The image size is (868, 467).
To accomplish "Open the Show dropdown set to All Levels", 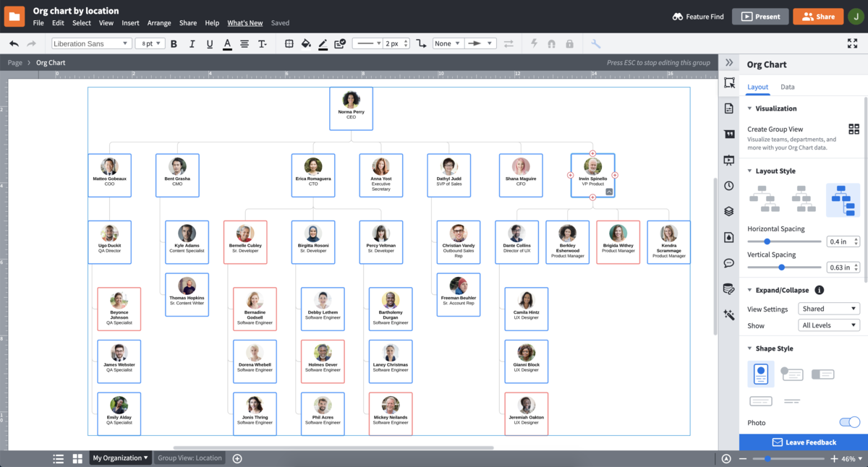I will pos(829,325).
